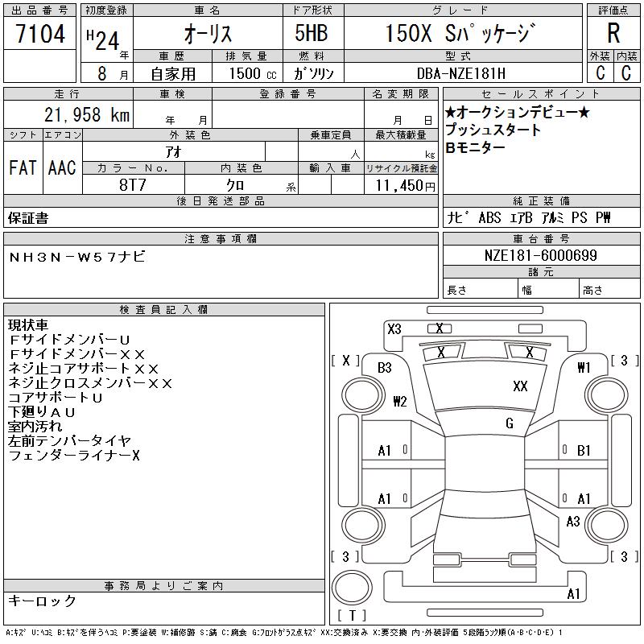Click the FAT shift type cell
This screenshot has height=644, width=644.
23,167
